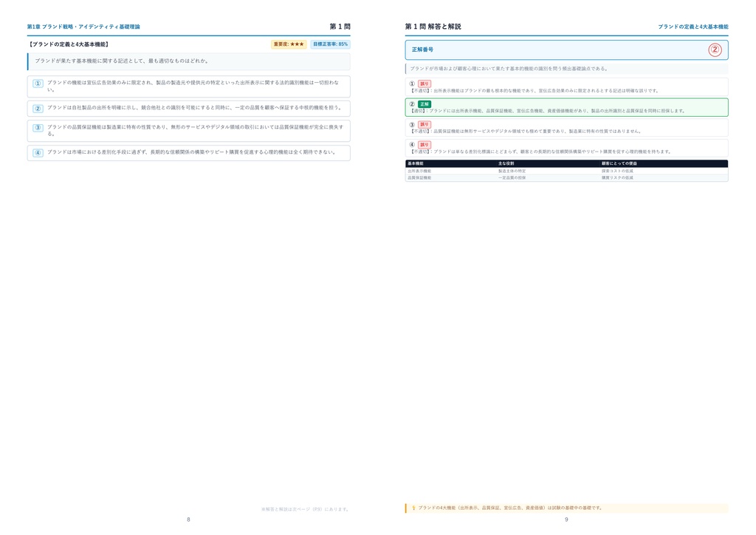Viewport: 756px width, 535px height.
Task: Click the table cell '製造主体の特定'
Action: point(512,171)
